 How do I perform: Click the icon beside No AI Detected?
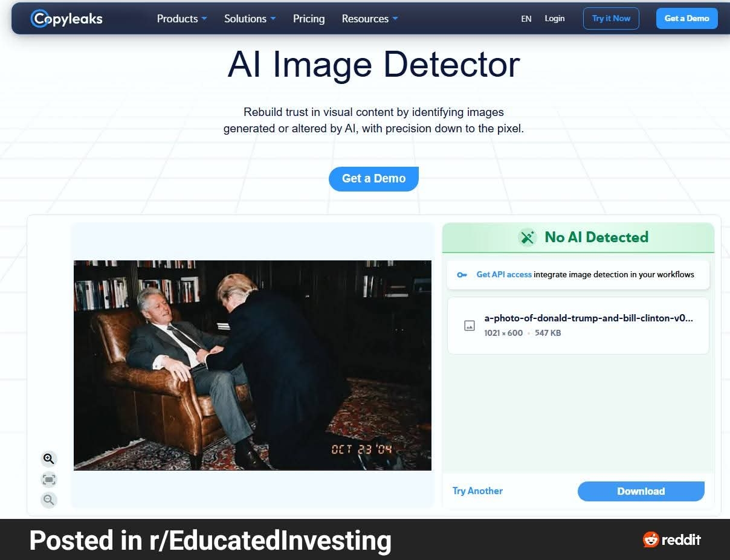click(528, 237)
